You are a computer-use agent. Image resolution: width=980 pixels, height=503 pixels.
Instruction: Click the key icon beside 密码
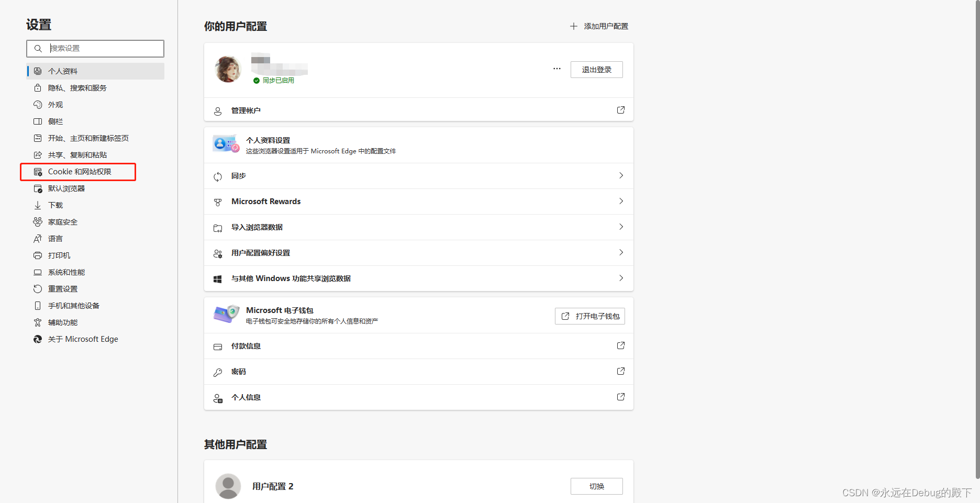point(218,372)
